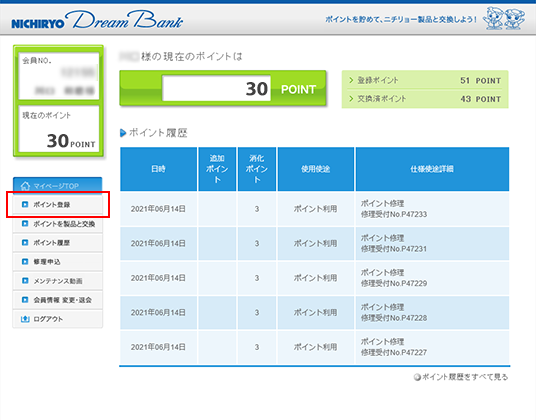Click the 30 POINT current balance box
Viewport: 536px width, 420px height.
click(x=223, y=89)
